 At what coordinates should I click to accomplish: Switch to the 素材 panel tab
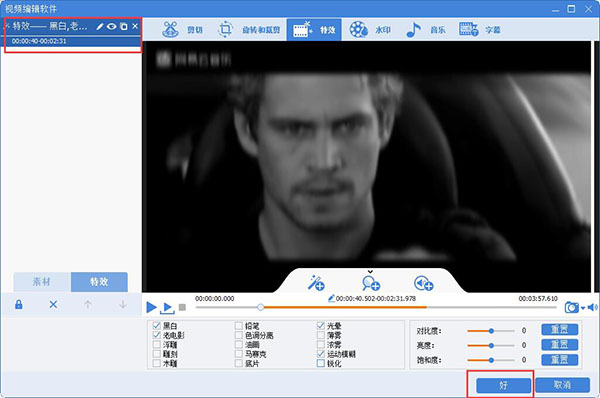[42, 282]
